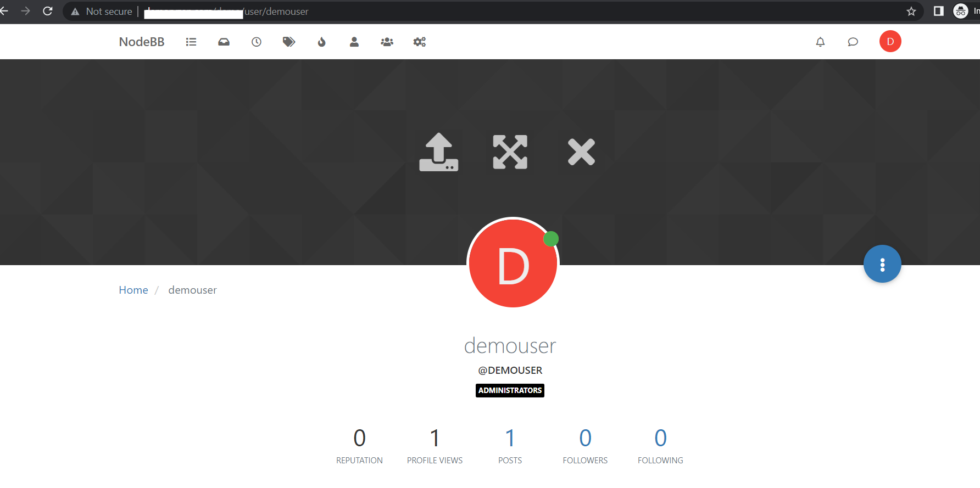980x488 pixels.
Task: Go to Home breadcrumb link
Action: point(133,290)
